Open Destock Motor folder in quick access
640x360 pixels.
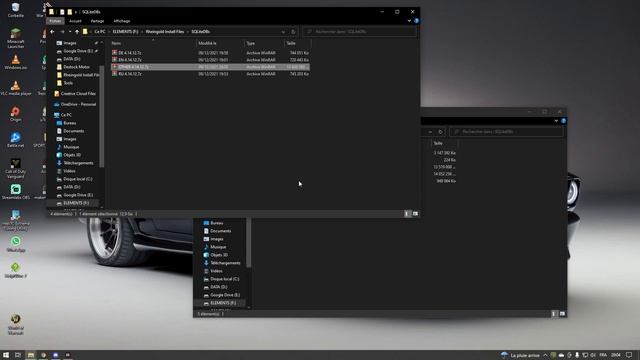(76, 67)
